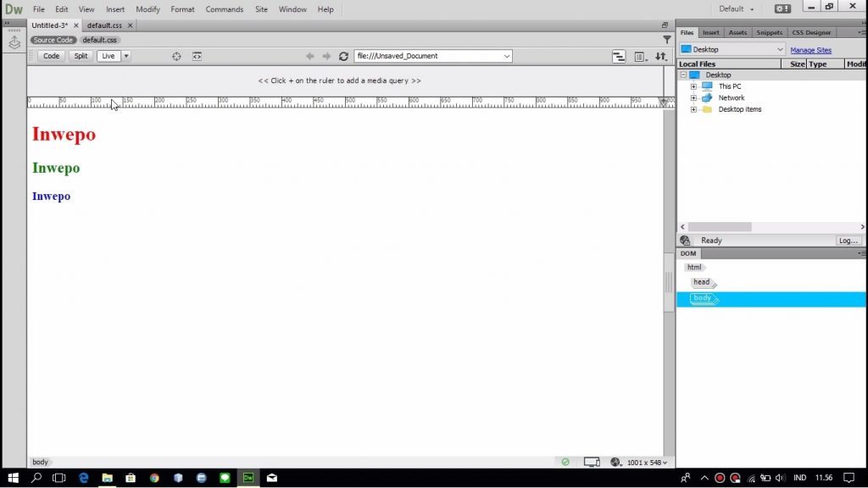The height and width of the screenshot is (488, 868).
Task: Click the blue Inwepo heading
Action: [51, 197]
